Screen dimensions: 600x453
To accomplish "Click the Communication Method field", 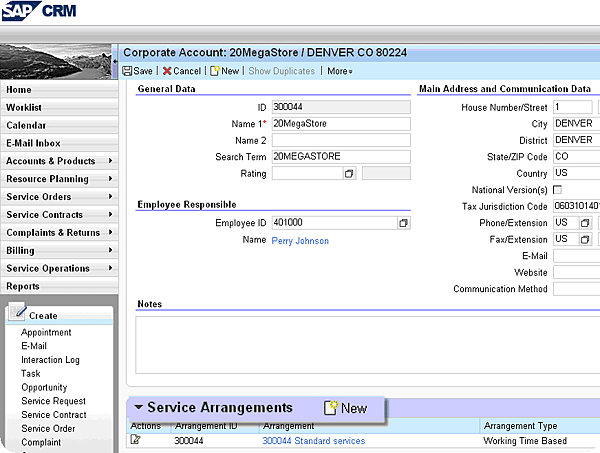I will point(577,289).
